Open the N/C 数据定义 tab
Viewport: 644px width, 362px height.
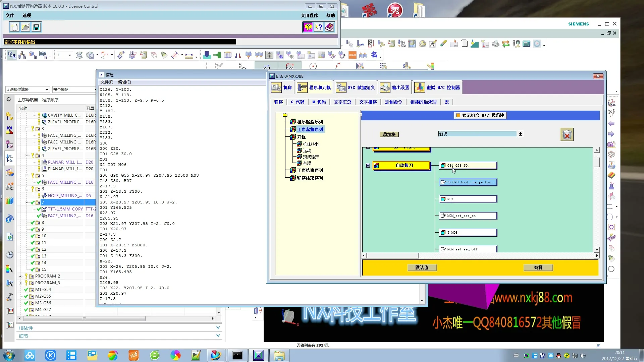tap(356, 87)
